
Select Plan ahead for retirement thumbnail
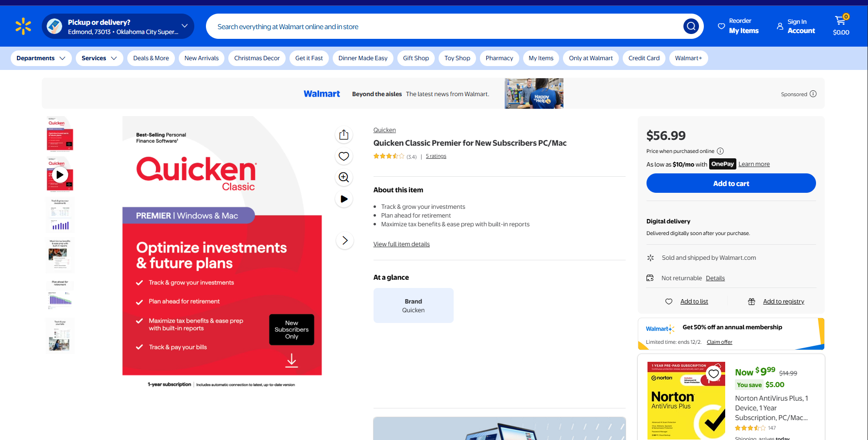point(60,295)
